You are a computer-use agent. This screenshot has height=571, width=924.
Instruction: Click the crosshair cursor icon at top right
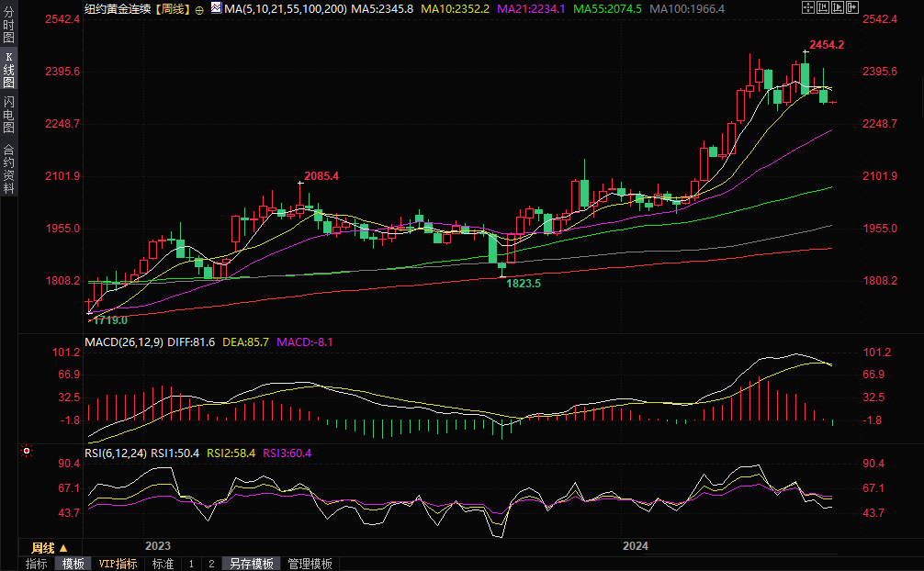(807, 8)
